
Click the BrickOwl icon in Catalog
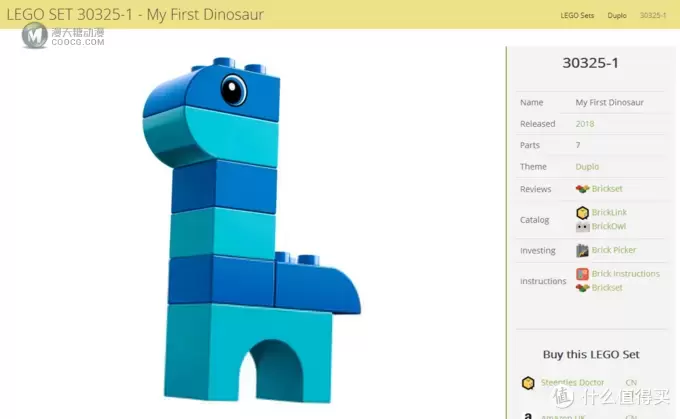pyautogui.click(x=582, y=226)
